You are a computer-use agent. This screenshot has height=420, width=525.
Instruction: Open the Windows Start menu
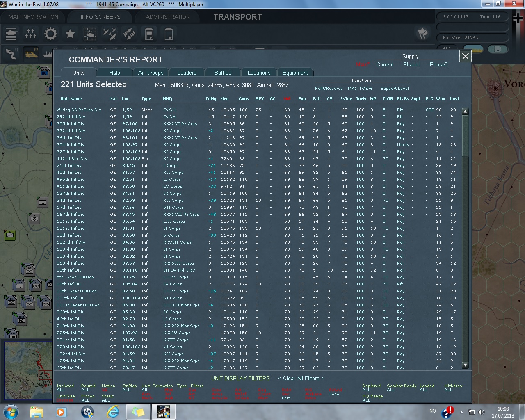(11, 411)
